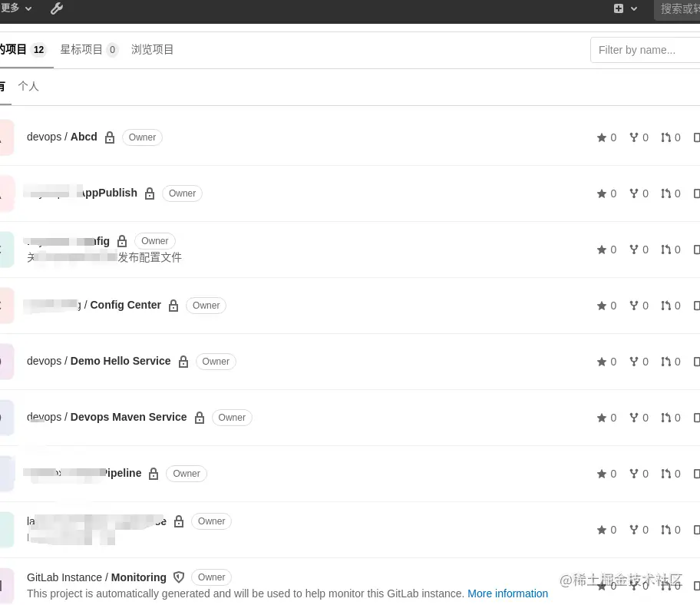700x605 pixels.
Task: Select the 个人 sub-tab
Action: point(28,86)
